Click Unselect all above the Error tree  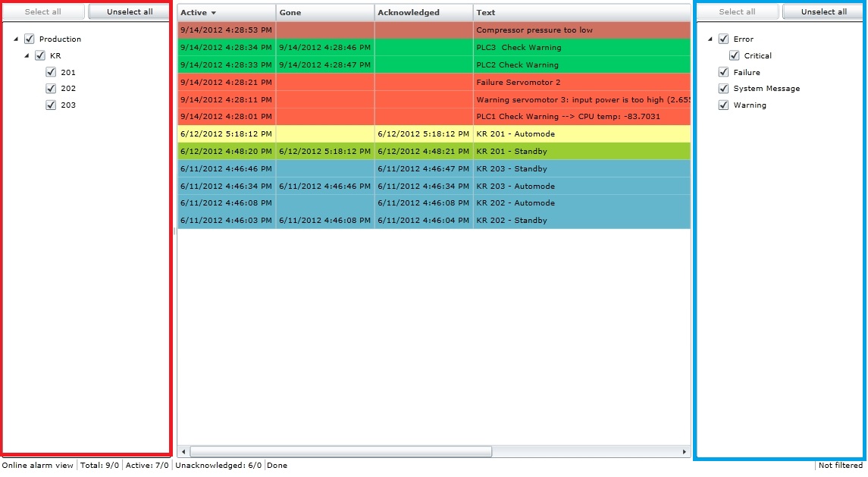[823, 12]
